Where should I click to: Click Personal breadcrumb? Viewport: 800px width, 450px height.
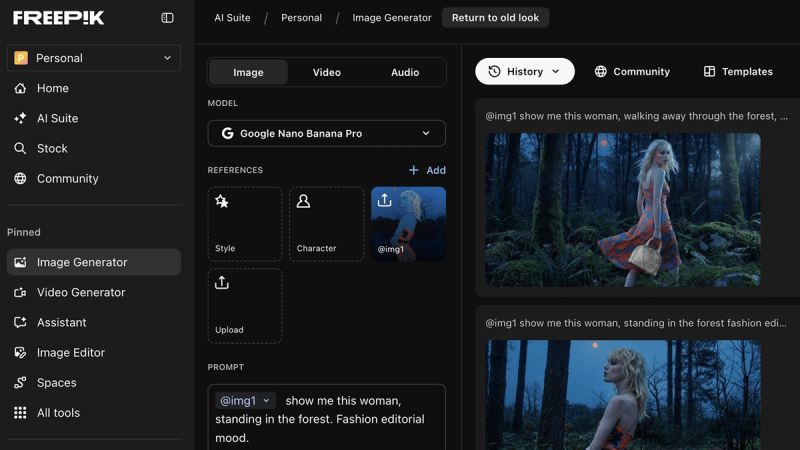click(302, 18)
